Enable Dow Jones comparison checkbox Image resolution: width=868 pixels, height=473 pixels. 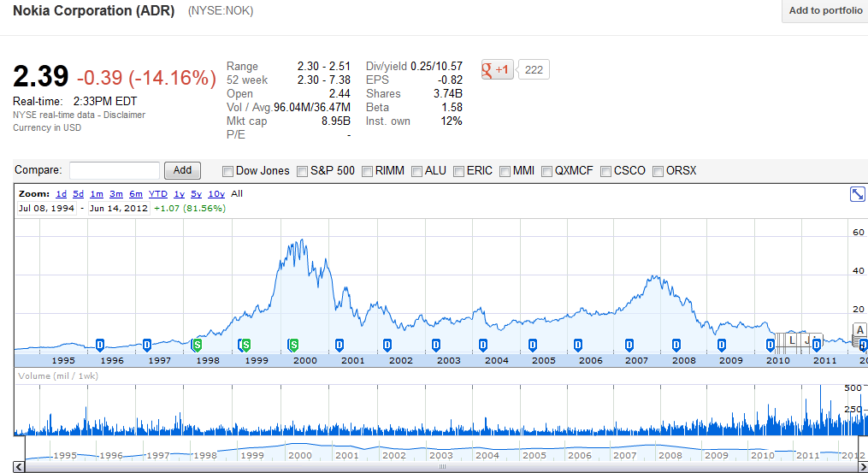coord(227,172)
